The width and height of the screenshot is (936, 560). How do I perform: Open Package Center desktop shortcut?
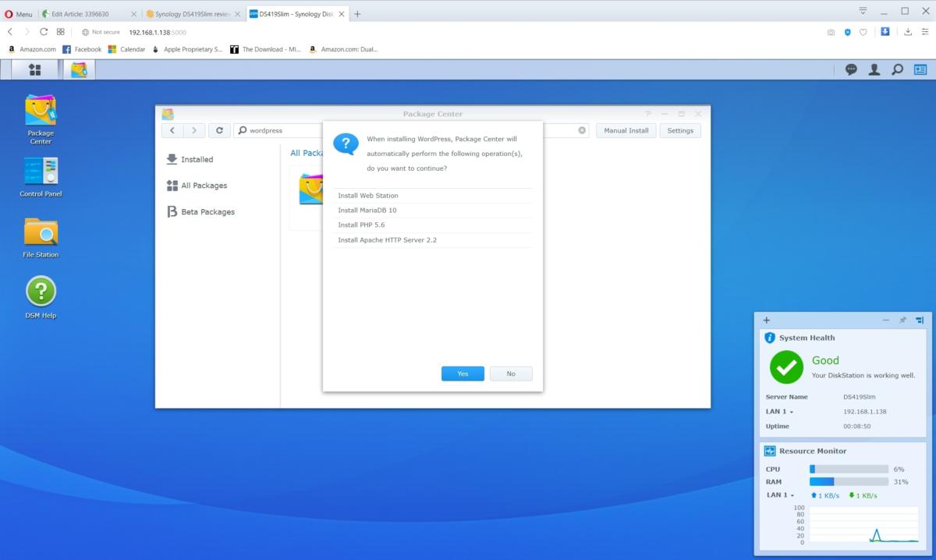pyautogui.click(x=41, y=119)
